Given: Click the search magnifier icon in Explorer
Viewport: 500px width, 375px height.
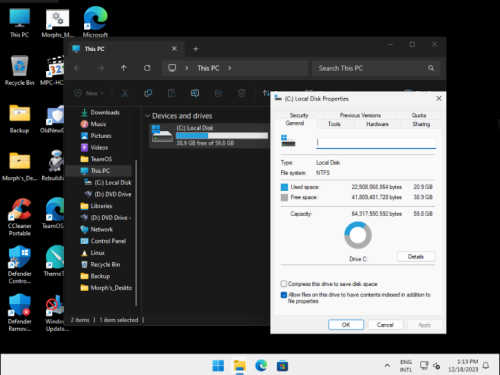Looking at the screenshot, I should click(x=431, y=68).
